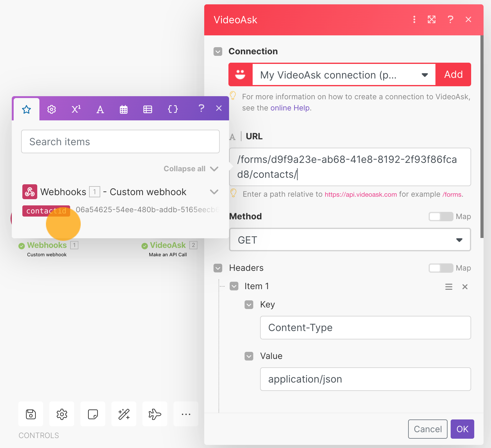The image size is (491, 448).
Task: Select Webhooks module label on canvas
Action: pos(47,245)
